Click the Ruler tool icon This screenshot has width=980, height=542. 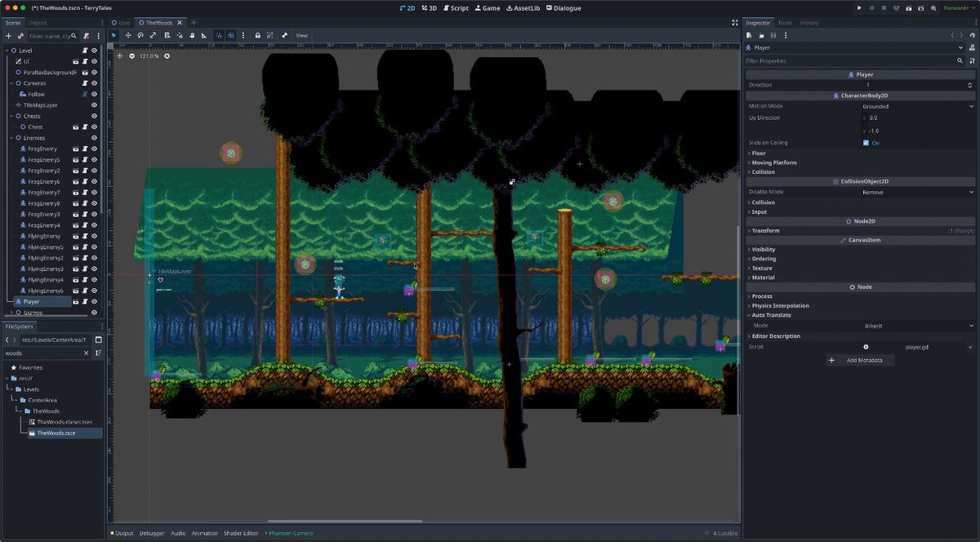tap(203, 36)
